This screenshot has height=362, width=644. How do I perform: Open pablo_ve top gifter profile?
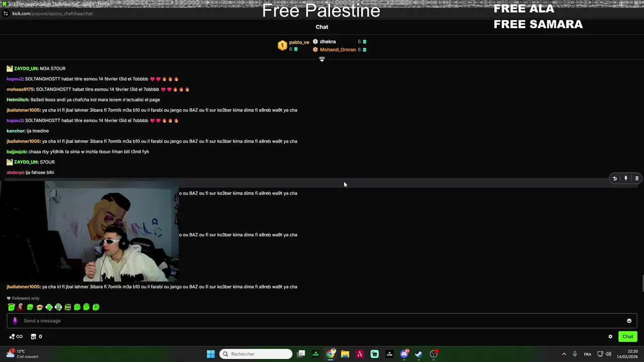point(299,42)
